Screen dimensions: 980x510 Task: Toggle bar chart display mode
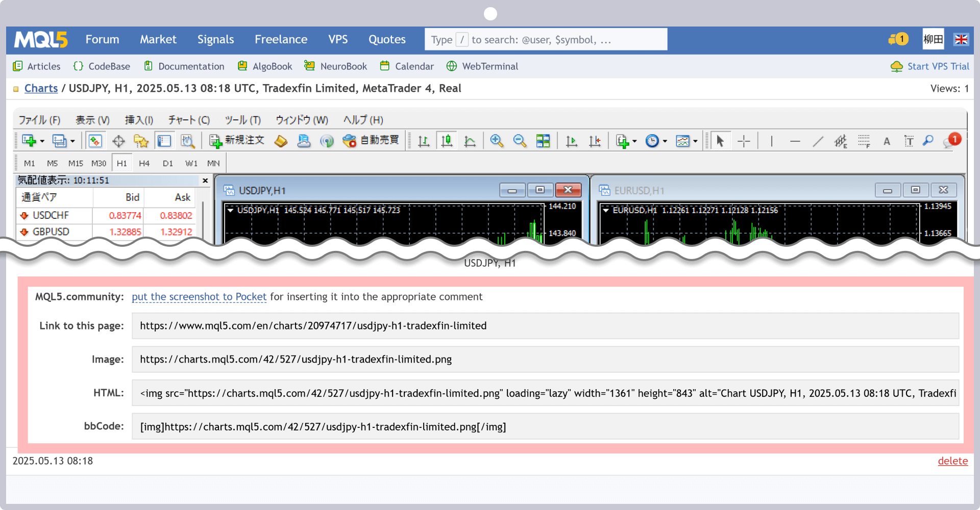coord(424,141)
